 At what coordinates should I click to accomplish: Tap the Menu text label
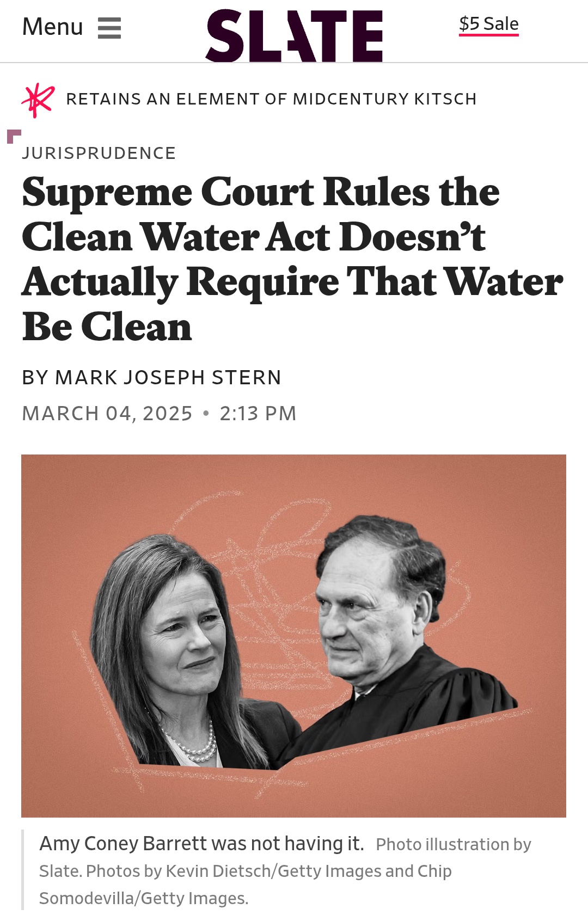coord(53,27)
